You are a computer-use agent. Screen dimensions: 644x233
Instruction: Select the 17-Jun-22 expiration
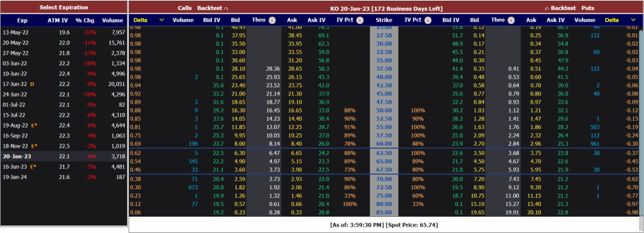64,84
